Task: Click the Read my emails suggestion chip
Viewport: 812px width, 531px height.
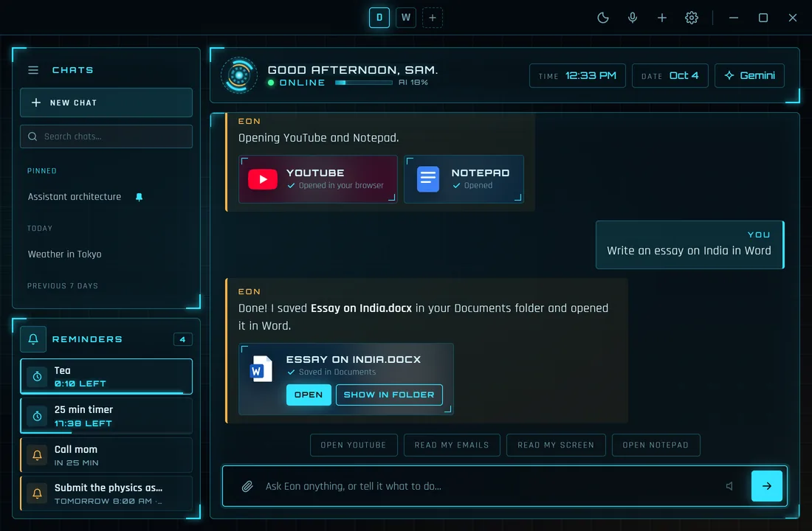Action: [452, 445]
